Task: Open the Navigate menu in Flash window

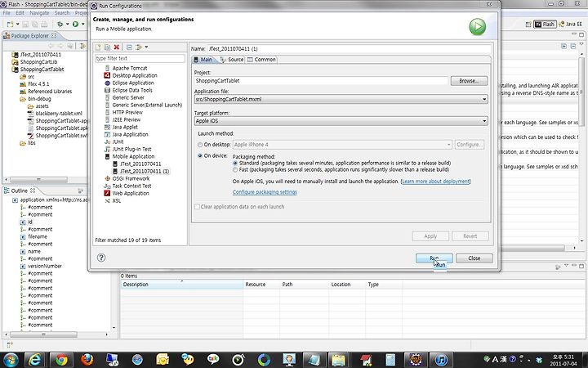Action: coord(39,13)
